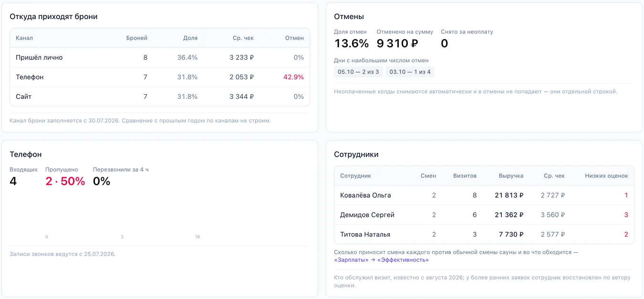Screen dimensions: 644x299
Task: Click the "Низких оценок" column header
Action: coord(606,176)
